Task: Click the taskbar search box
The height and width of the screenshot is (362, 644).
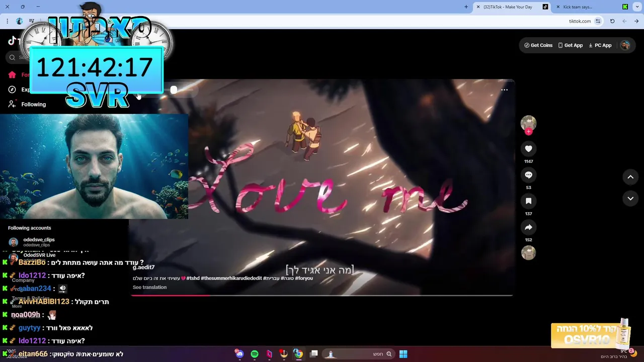Action: (358, 354)
